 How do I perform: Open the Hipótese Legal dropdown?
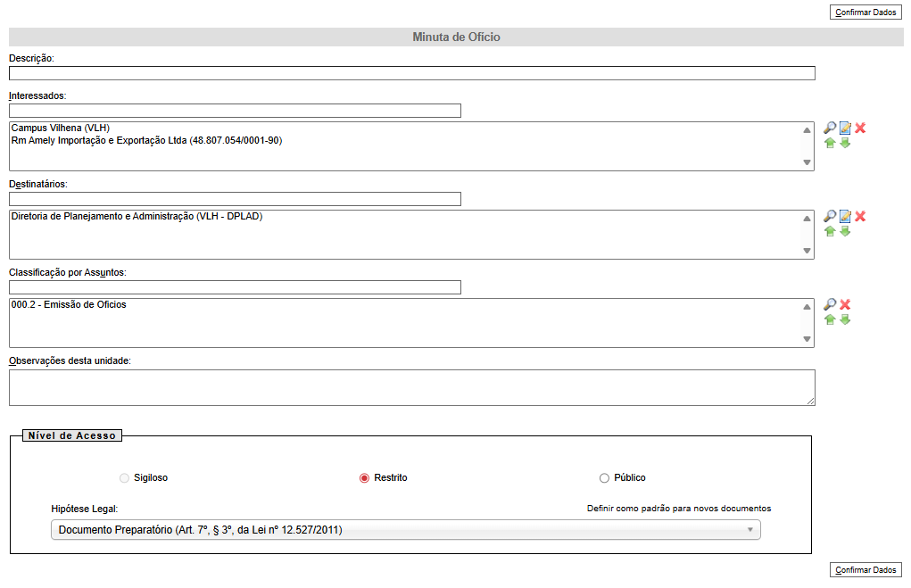(405, 530)
